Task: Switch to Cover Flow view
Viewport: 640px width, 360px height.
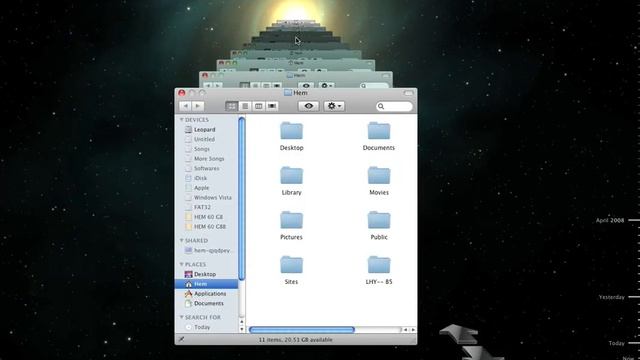Action: (272, 106)
